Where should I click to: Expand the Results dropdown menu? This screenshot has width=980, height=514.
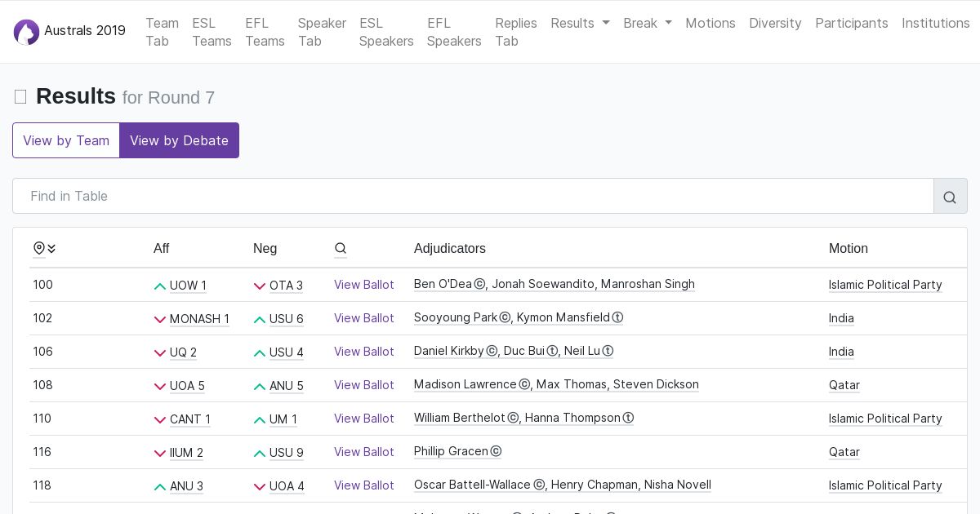(x=580, y=23)
